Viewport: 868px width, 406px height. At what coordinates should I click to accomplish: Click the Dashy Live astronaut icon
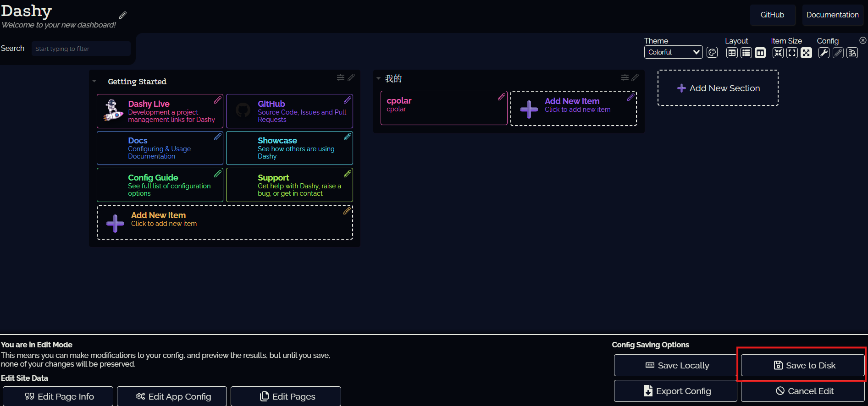(113, 111)
